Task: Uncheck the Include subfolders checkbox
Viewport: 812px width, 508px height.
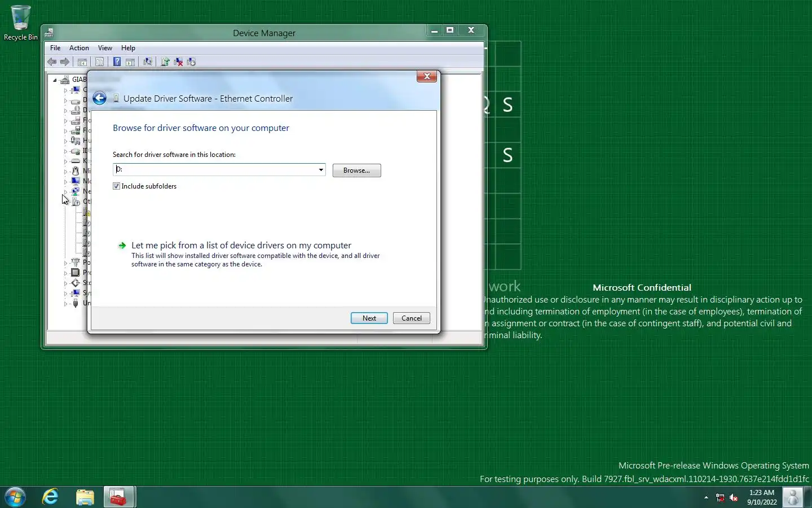Action: click(116, 186)
